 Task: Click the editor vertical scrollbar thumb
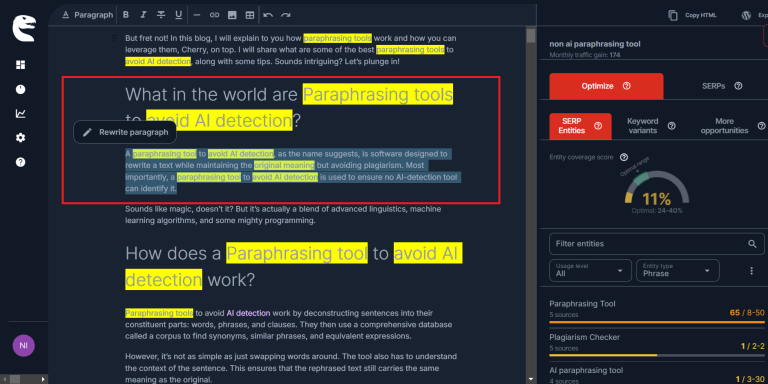point(530,36)
